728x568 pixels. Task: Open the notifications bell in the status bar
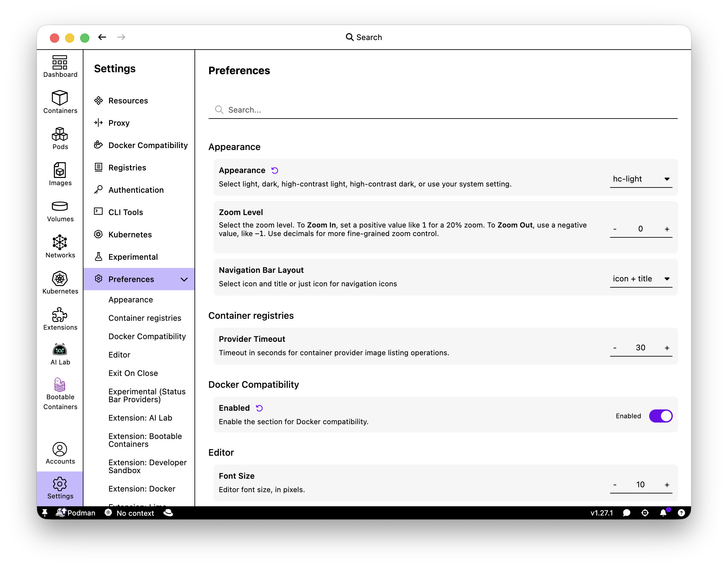point(663,513)
